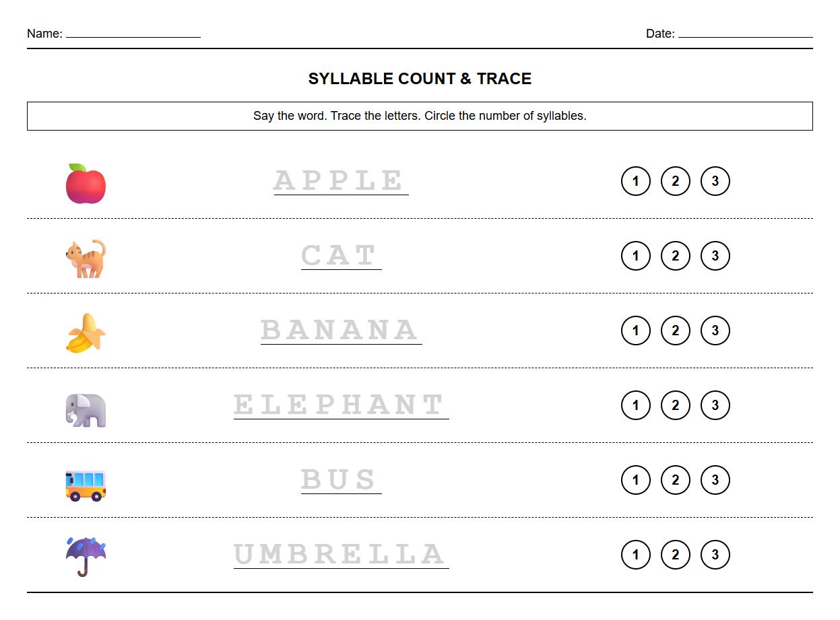Click the orange cat picture
This screenshot has width=840, height=620.
pos(86,259)
